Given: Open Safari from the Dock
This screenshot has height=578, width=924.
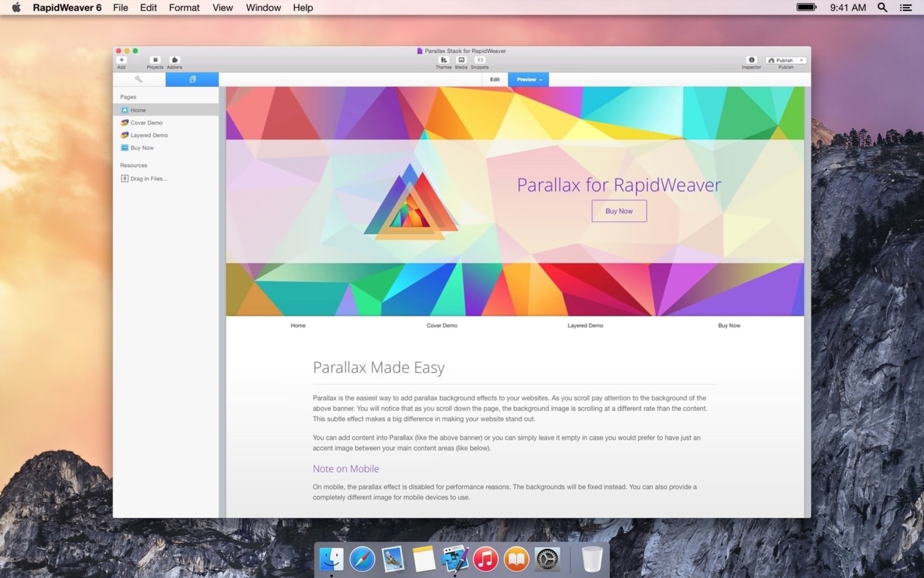Looking at the screenshot, I should pyautogui.click(x=362, y=559).
